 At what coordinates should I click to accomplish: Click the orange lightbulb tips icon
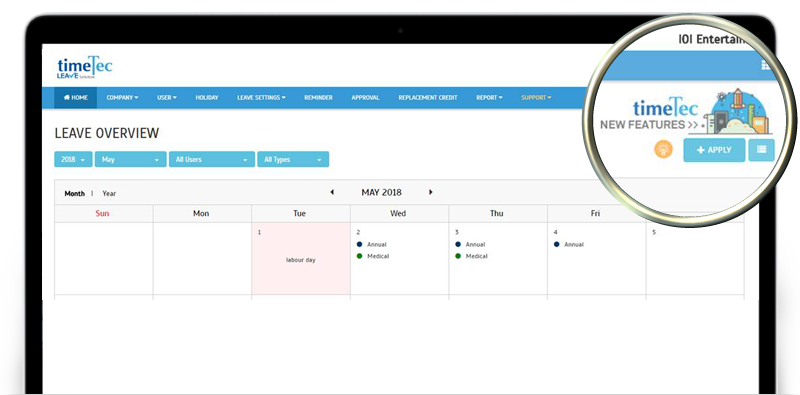coord(663,150)
